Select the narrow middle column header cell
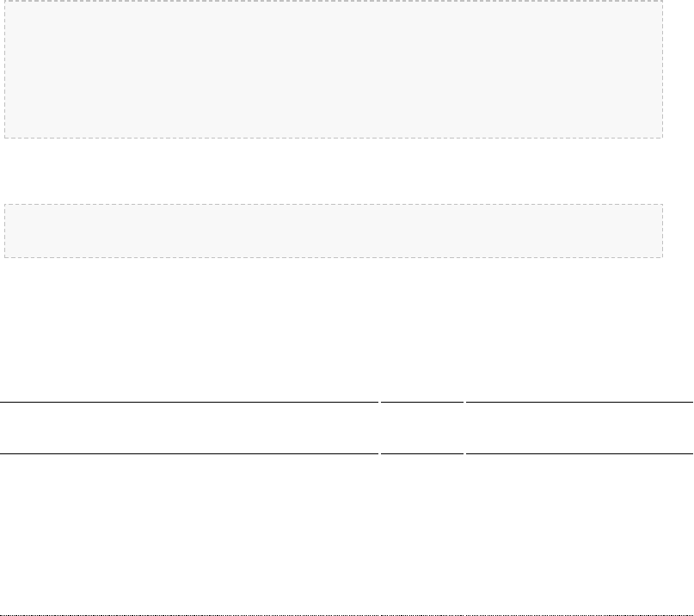This screenshot has height=616, width=694. click(x=421, y=428)
